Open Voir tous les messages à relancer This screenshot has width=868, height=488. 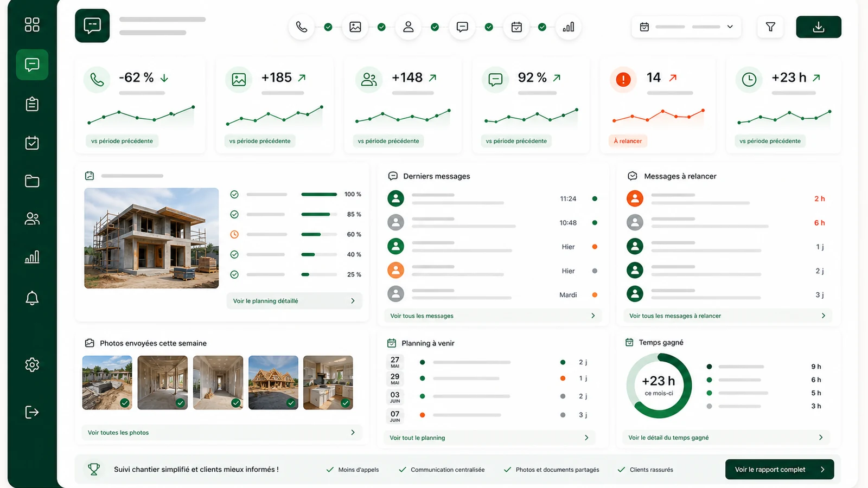(727, 316)
